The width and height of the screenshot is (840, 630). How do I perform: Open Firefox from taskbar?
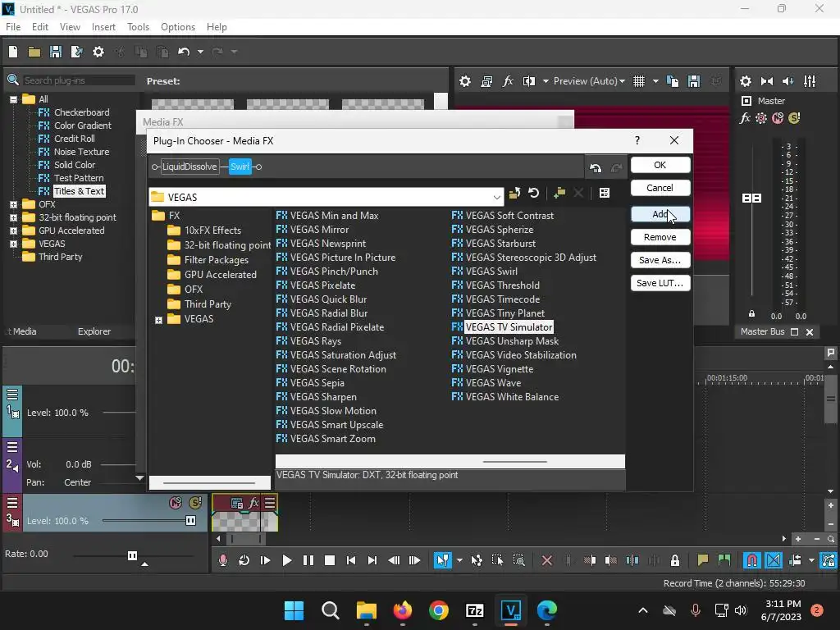click(402, 610)
